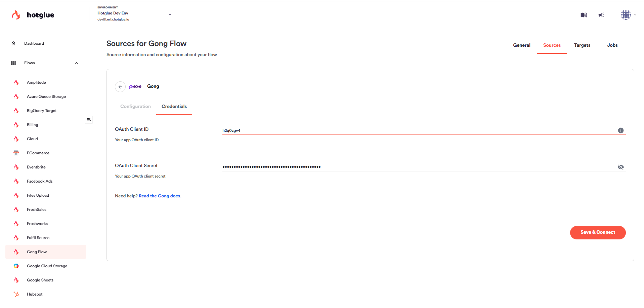Open the environment selector dropdown
Screen dimensions: 644x308
coord(170,14)
